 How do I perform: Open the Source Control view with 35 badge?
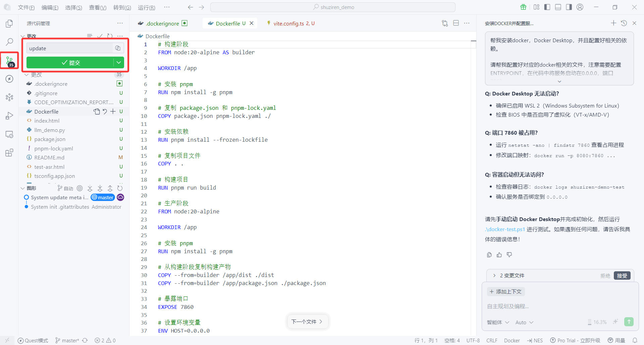(9, 61)
